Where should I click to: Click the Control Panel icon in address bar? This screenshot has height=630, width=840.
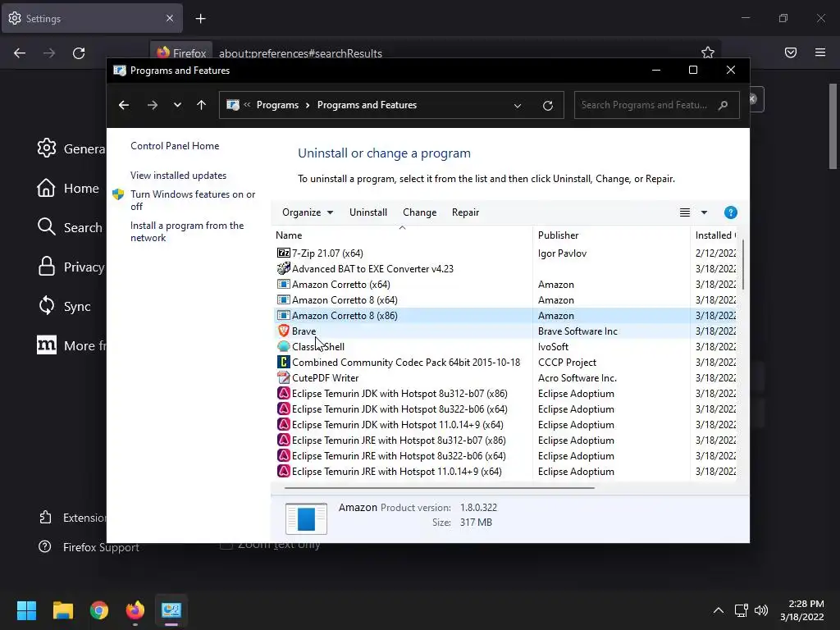point(232,105)
